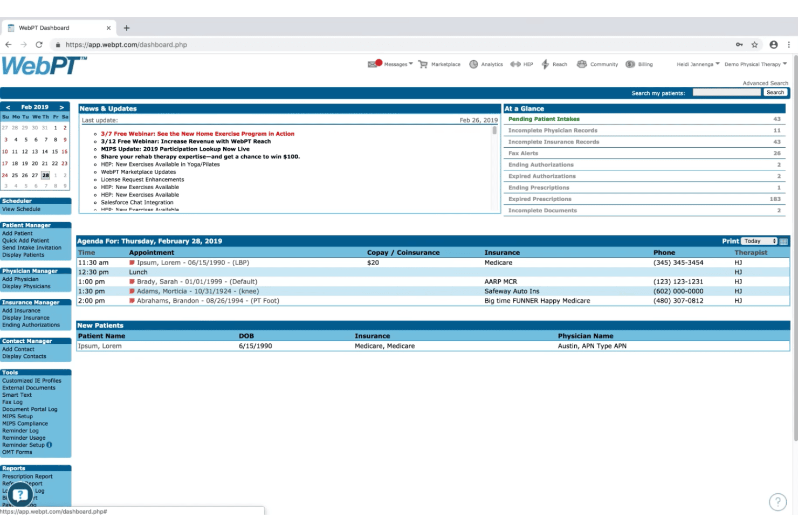Go to next month in calendar
This screenshot has width=798, height=532.
62,107
